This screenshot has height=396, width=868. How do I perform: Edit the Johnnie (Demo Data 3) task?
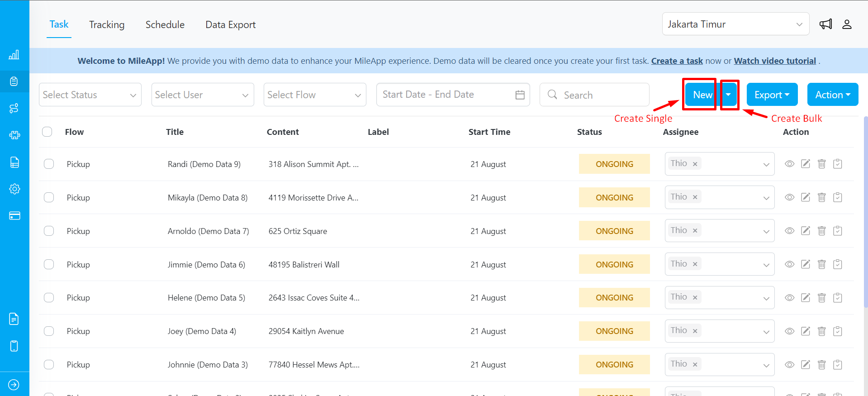coord(806,364)
